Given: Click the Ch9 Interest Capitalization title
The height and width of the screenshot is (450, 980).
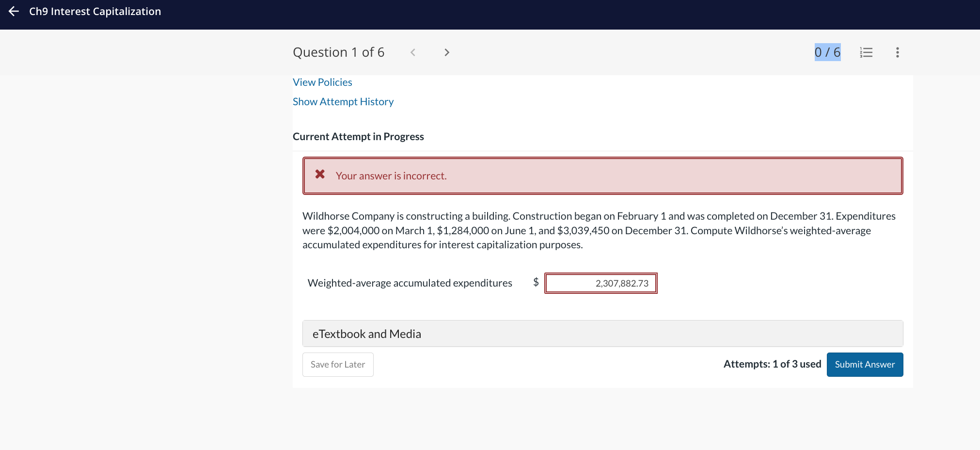Looking at the screenshot, I should [95, 11].
